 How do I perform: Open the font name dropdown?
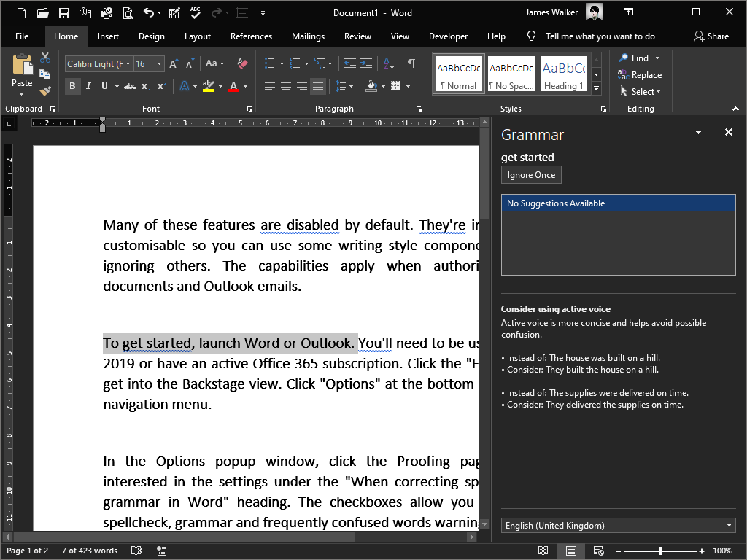(x=128, y=64)
